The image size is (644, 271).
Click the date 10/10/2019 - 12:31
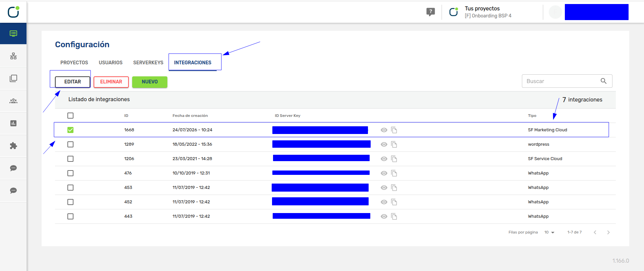point(191,173)
